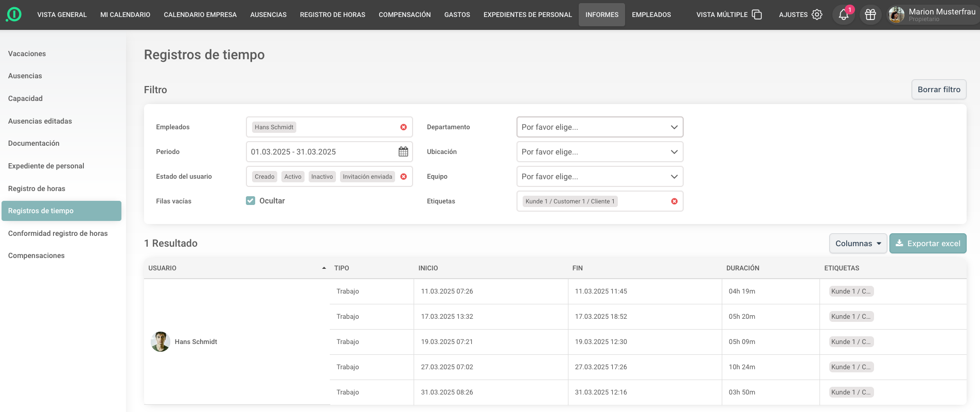Image resolution: width=980 pixels, height=412 pixels.
Task: Clear the Empleados field selection
Action: click(403, 127)
